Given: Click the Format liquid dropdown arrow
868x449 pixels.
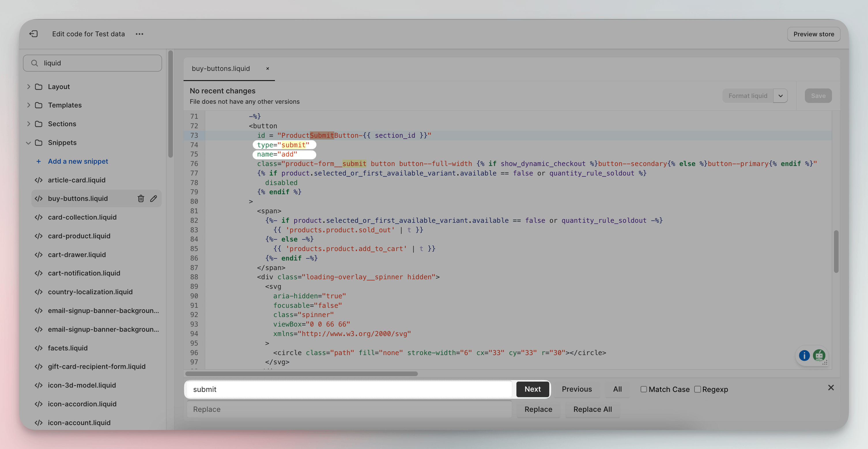Looking at the screenshot, I should (780, 96).
